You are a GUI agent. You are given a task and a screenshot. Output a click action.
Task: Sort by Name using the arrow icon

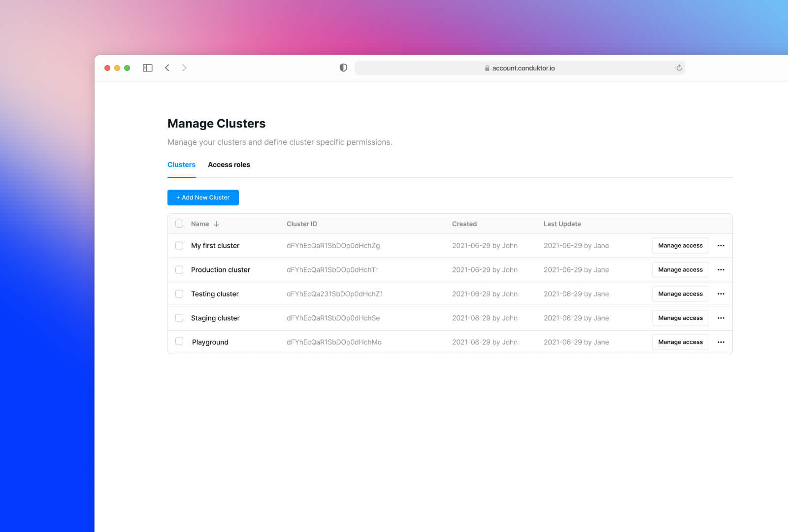tap(216, 224)
